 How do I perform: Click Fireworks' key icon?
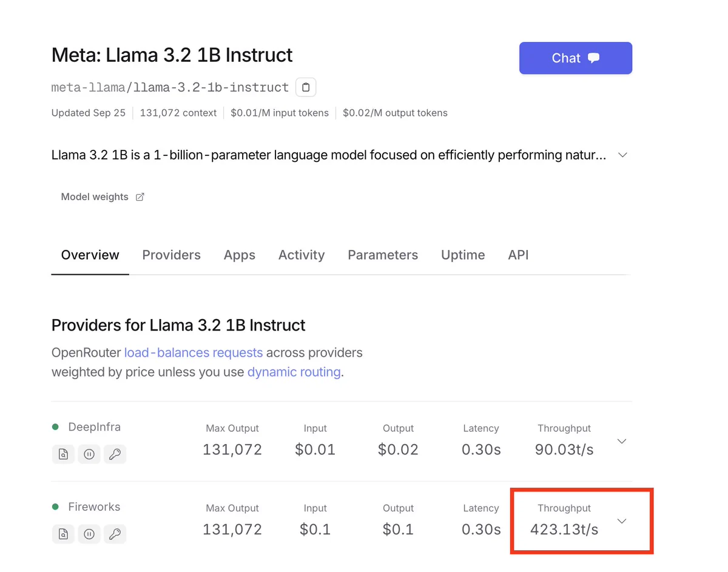(115, 534)
